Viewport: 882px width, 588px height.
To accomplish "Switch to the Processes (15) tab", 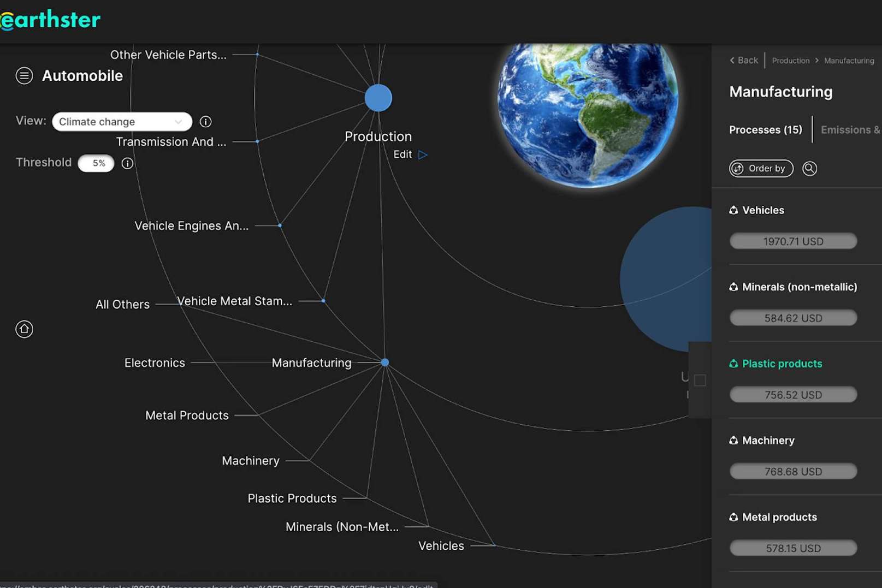I will pos(765,130).
